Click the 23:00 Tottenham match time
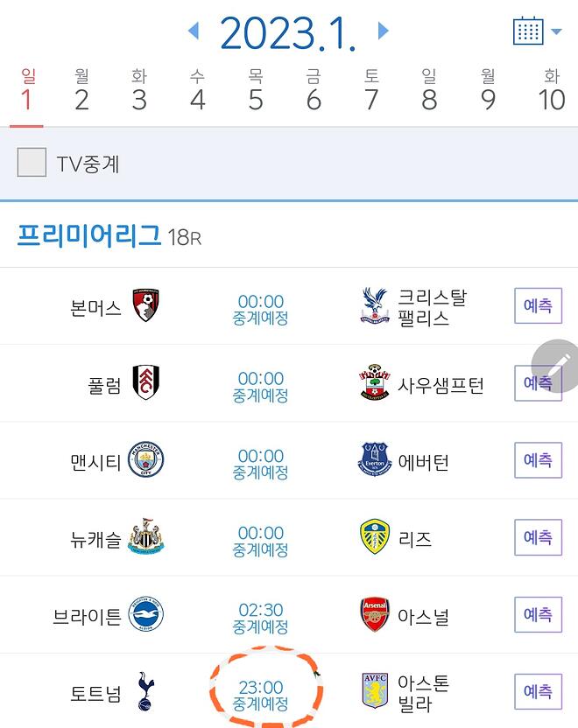This screenshot has height=728, width=578. (261, 688)
